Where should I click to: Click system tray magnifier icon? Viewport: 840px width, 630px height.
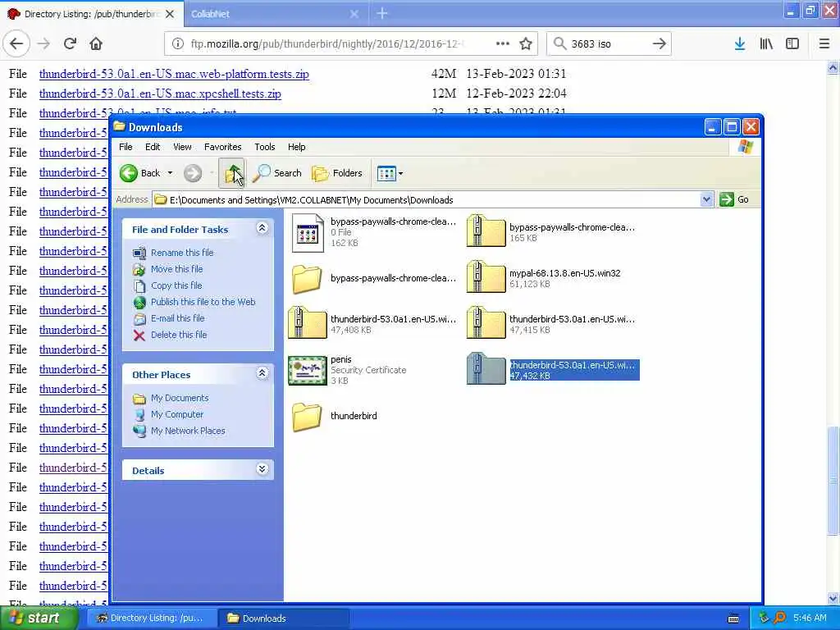pyautogui.click(x=780, y=618)
